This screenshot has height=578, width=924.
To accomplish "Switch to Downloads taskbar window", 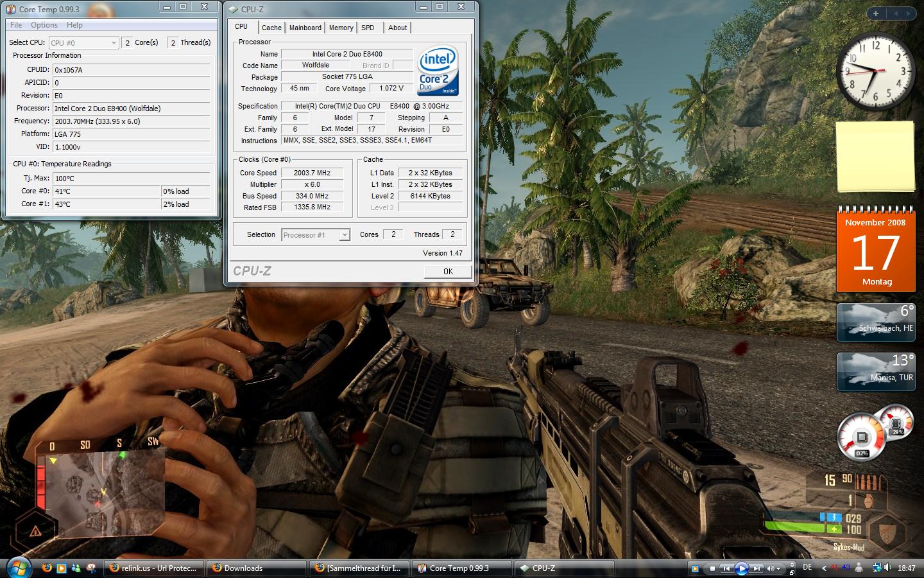I will click(x=256, y=568).
